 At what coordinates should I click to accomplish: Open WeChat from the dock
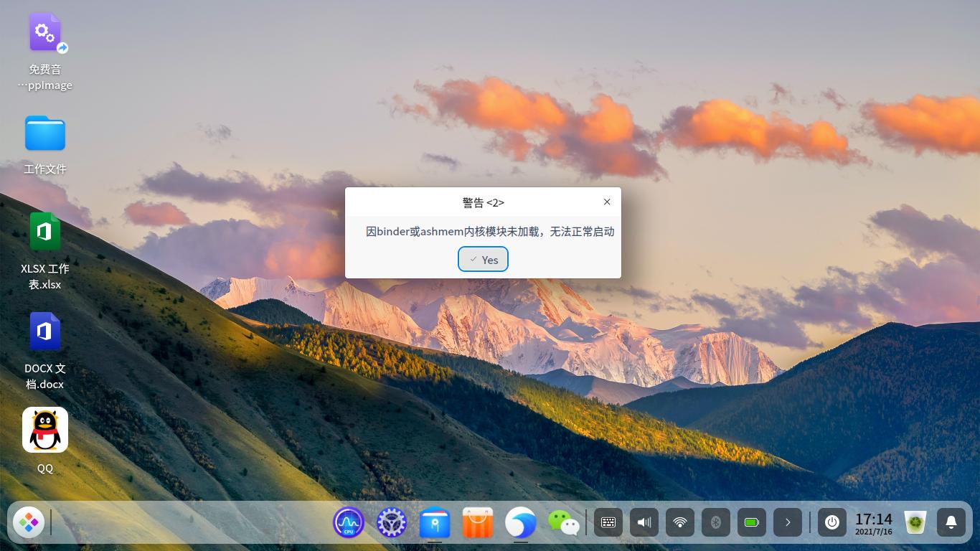pos(564,522)
